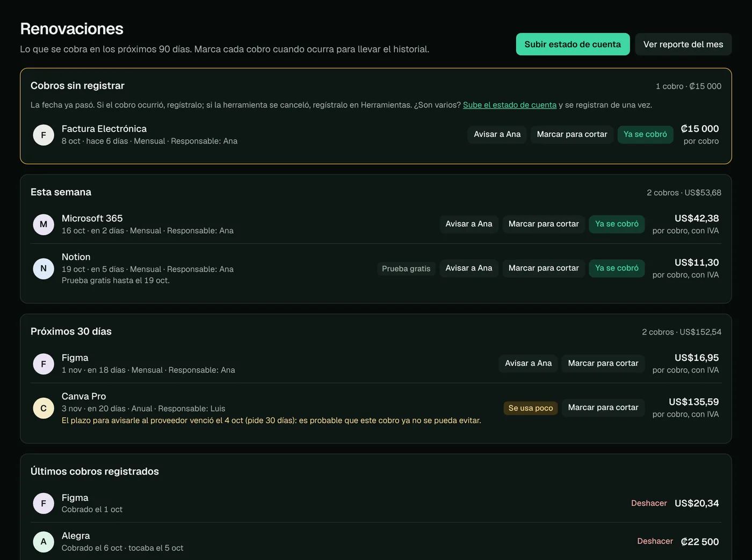Screen dimensions: 752x560
Task: Click the Se usa poco tag on Canva Pro
Action: (x=531, y=408)
